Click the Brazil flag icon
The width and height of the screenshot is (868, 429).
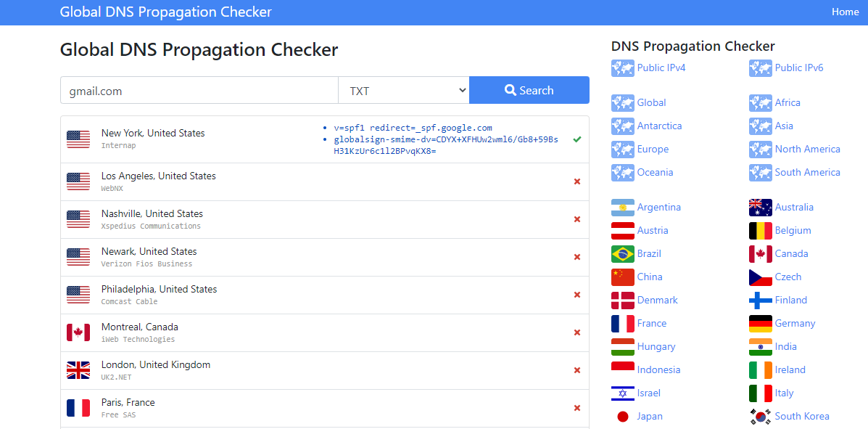click(x=622, y=253)
